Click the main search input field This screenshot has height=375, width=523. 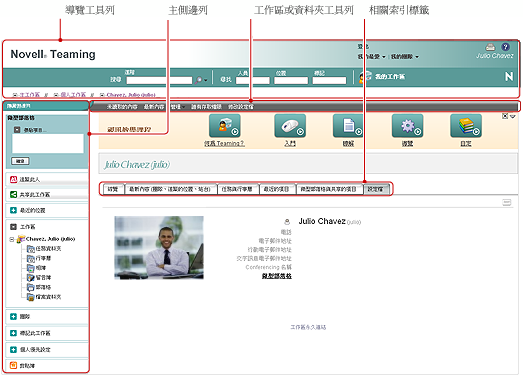pos(159,80)
